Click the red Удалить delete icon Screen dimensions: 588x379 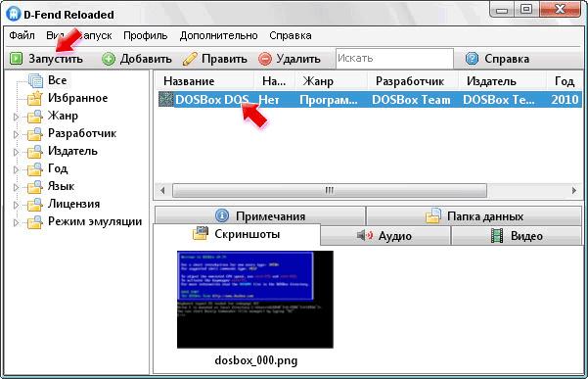point(265,59)
